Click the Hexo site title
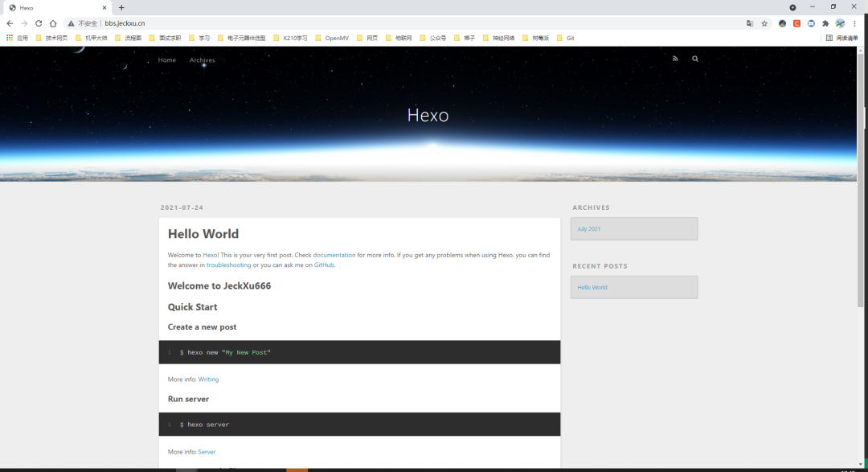Image resolution: width=868 pixels, height=472 pixels. 428,115
